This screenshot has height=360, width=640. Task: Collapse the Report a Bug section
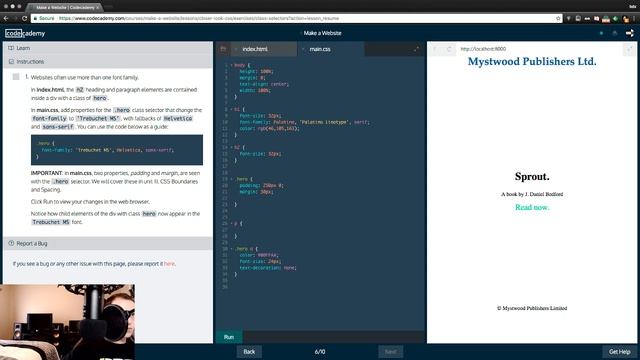click(108, 243)
